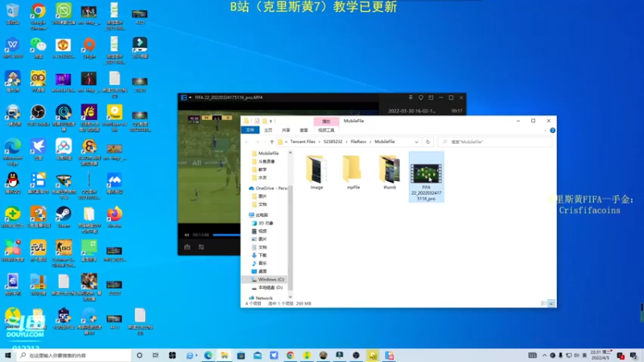The width and height of the screenshot is (644, 362).
Task: Launch Steam from the desktop
Action: [x=64, y=216]
